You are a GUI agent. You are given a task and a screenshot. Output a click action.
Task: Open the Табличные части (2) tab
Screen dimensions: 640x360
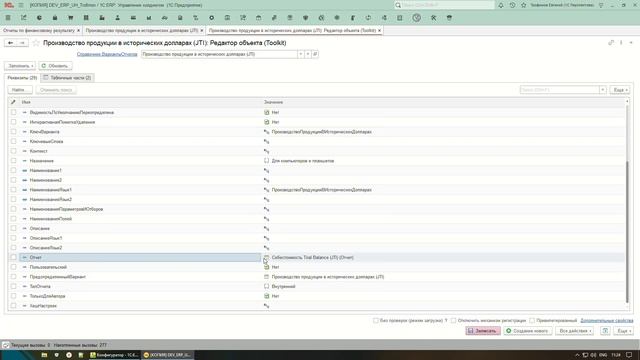coord(67,78)
